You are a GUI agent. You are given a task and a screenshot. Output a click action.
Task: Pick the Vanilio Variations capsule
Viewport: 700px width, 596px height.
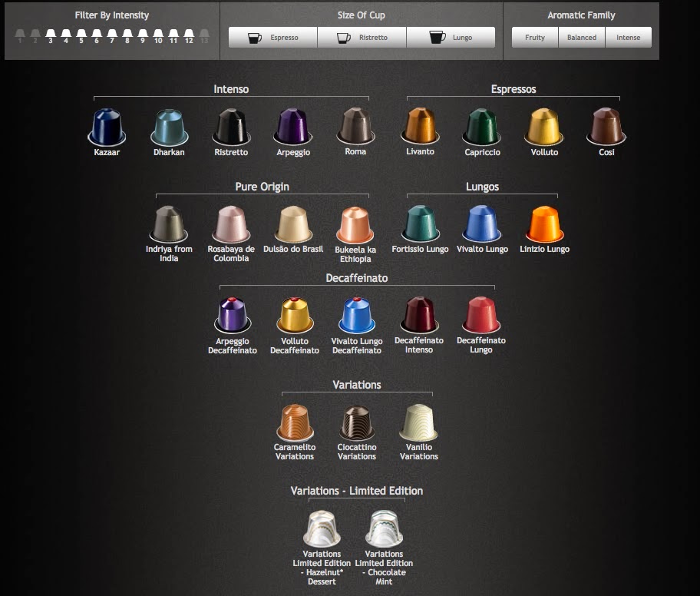tap(419, 422)
